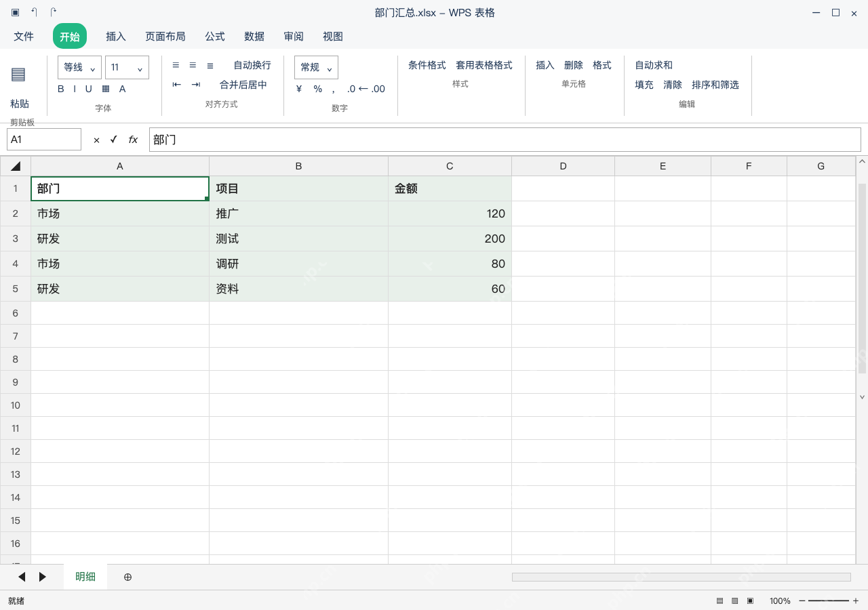Switch to the 插入 ribbon tab
The height and width of the screenshot is (610, 868).
click(116, 36)
